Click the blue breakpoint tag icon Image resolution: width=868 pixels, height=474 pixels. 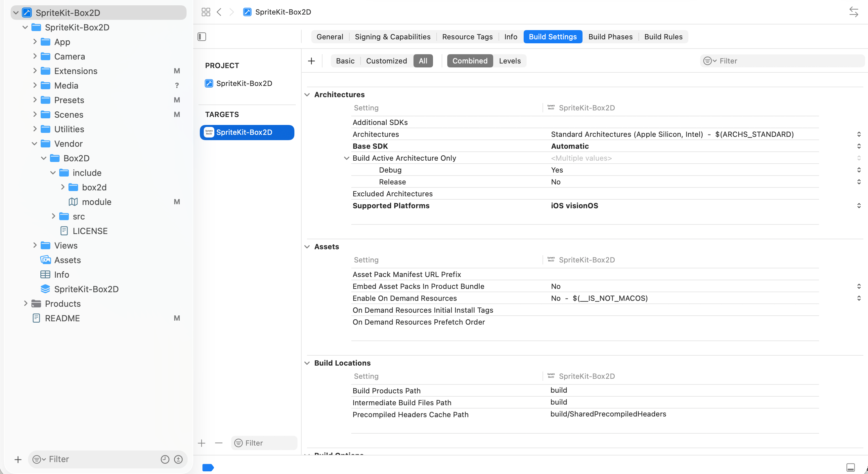pyautogui.click(x=208, y=468)
